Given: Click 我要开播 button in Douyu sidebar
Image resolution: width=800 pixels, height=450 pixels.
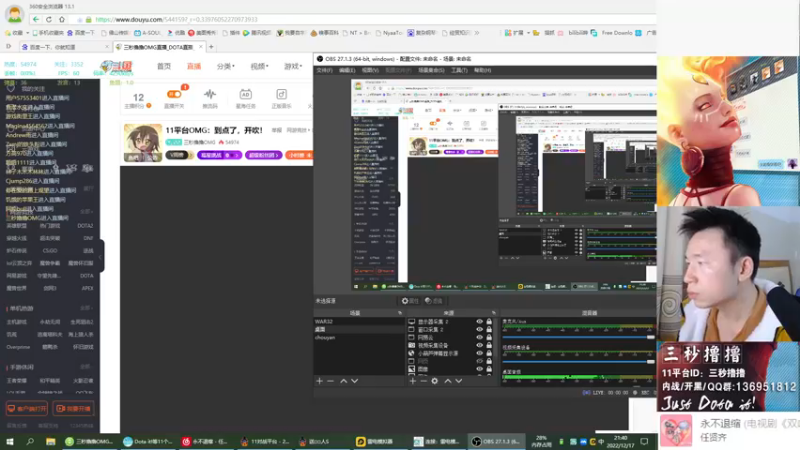Looking at the screenshot, I should [73, 409].
